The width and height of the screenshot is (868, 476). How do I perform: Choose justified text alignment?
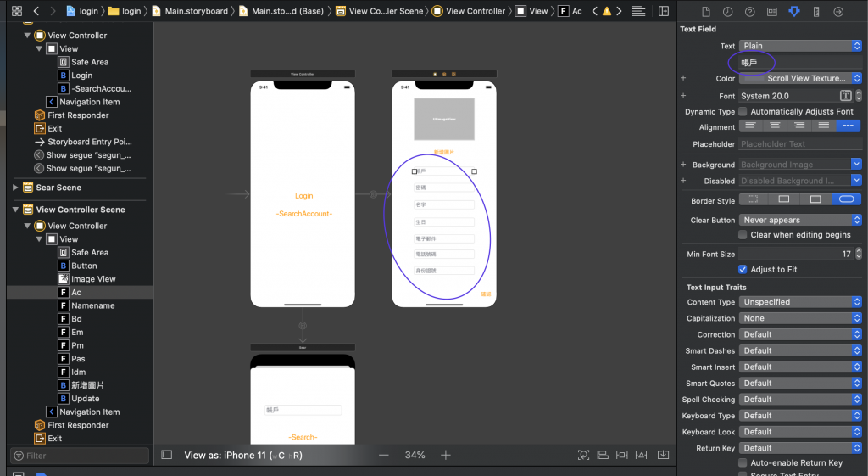coord(824,126)
